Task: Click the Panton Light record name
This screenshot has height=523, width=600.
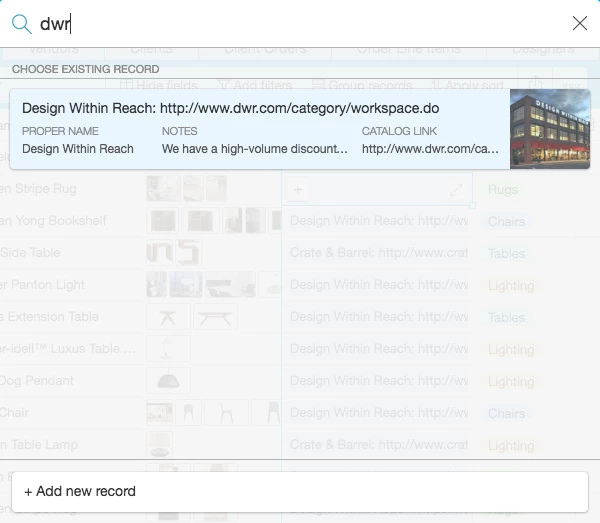Action: 42,285
